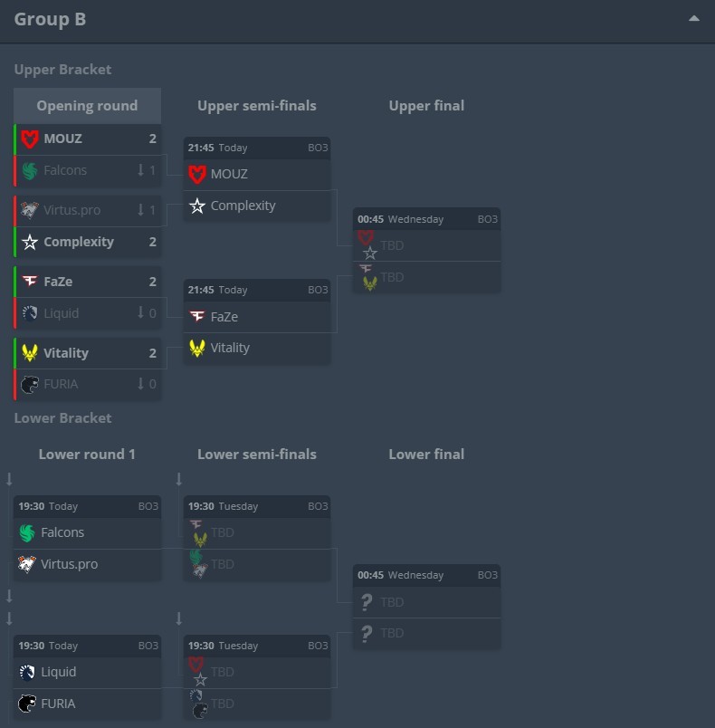Viewport: 715px width, 728px height.
Task: Click the Vitality bee logo in Opening round
Action: pyautogui.click(x=30, y=353)
